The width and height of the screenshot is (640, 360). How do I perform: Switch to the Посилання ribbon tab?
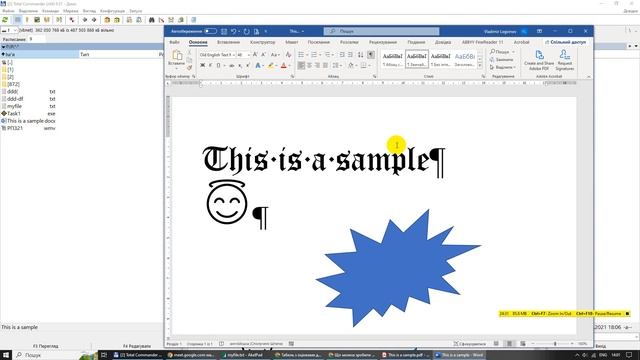pyautogui.click(x=319, y=42)
